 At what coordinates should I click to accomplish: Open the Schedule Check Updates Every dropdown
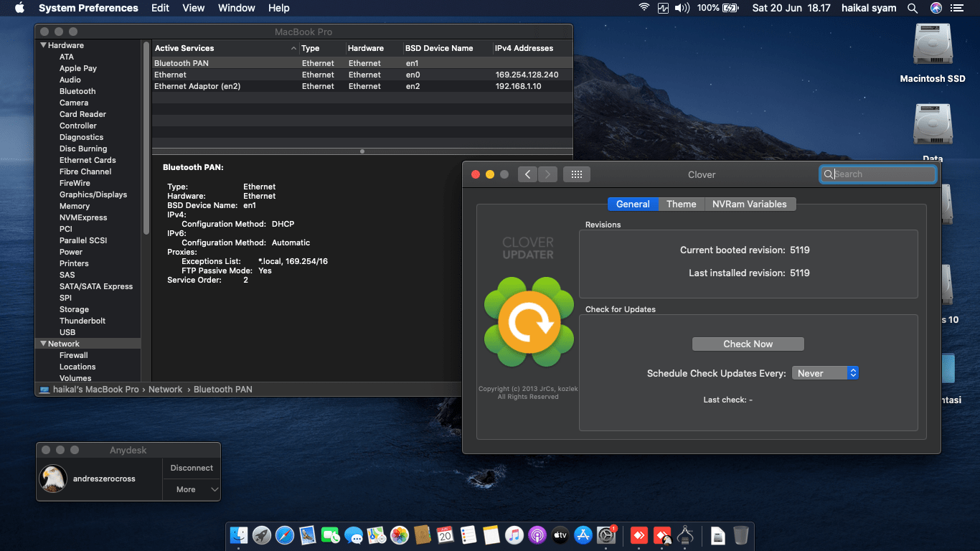point(825,373)
